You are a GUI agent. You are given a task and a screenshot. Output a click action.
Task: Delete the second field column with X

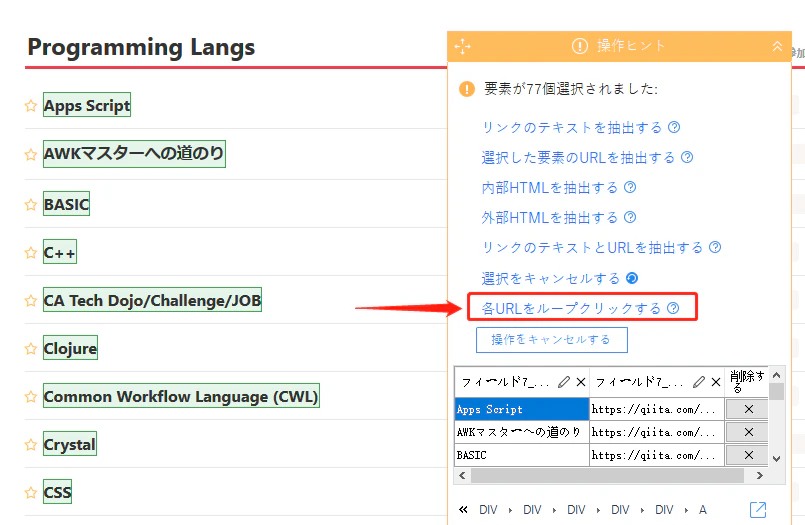tap(716, 382)
